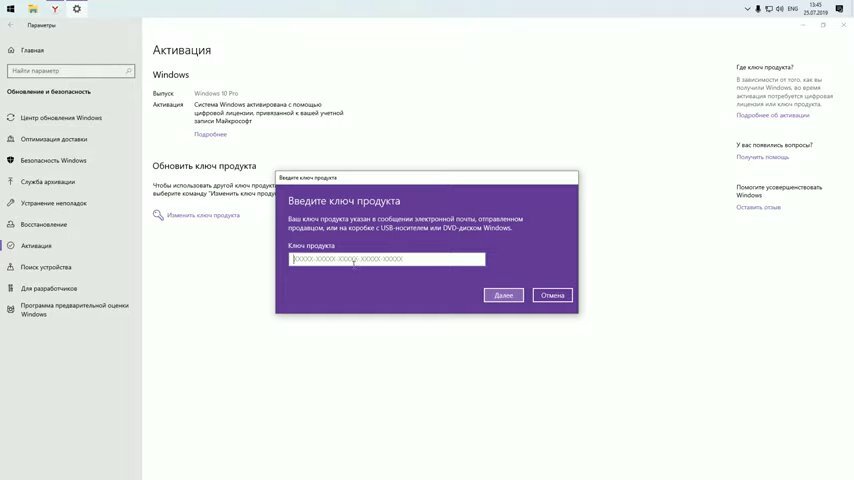
Task: Click the Главная home icon
Action: point(10,50)
